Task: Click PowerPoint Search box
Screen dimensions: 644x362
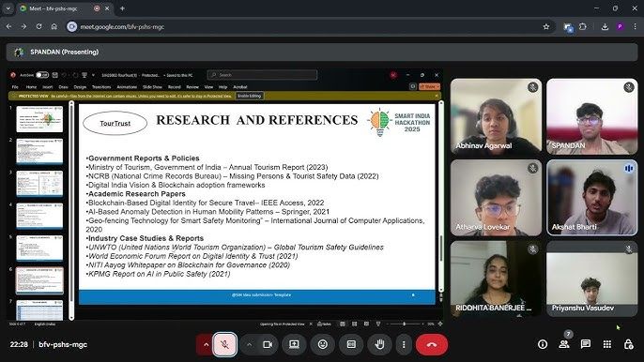Action: pyautogui.click(x=263, y=75)
